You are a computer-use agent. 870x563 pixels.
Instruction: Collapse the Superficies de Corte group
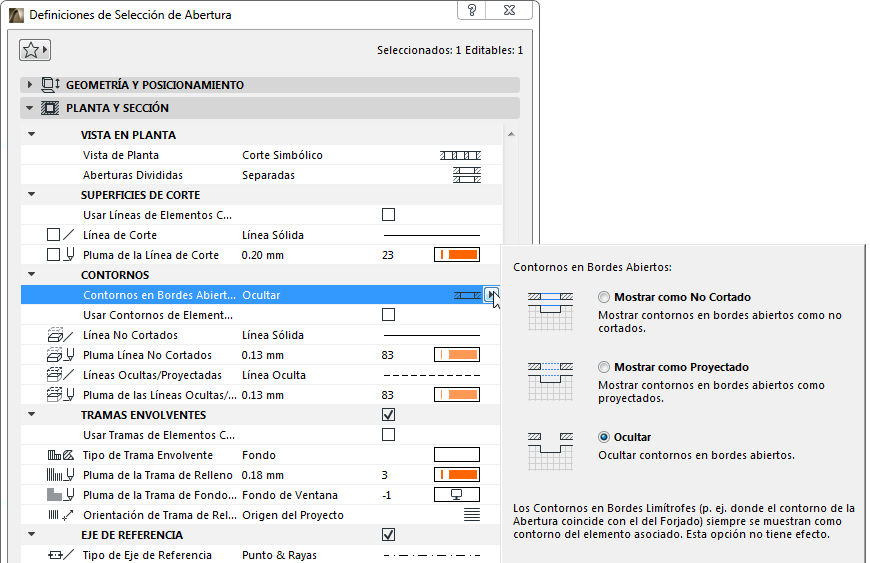32,194
